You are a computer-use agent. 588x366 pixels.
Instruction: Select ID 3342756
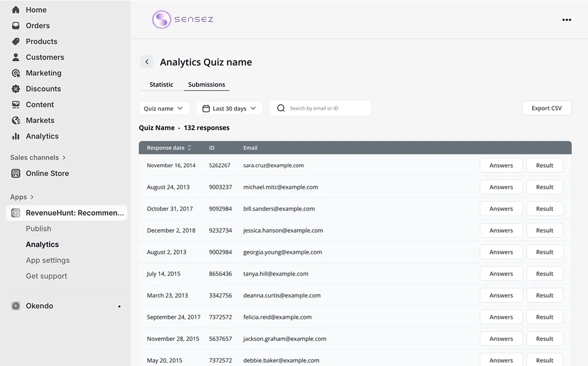tap(220, 295)
